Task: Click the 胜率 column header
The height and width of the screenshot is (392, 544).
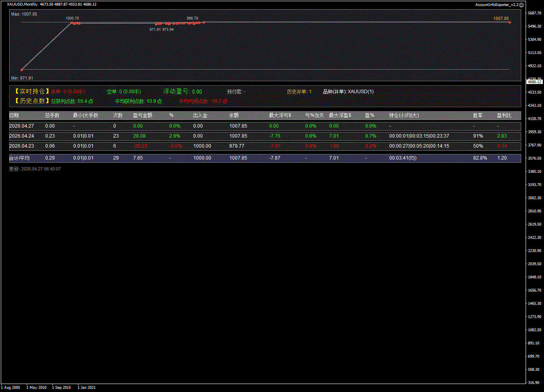Action: [x=478, y=115]
